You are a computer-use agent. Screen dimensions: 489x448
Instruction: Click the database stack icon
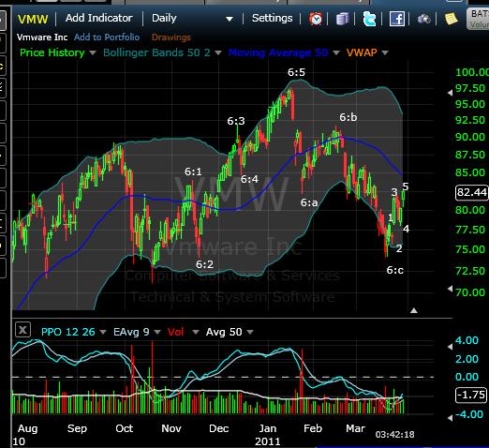(342, 19)
